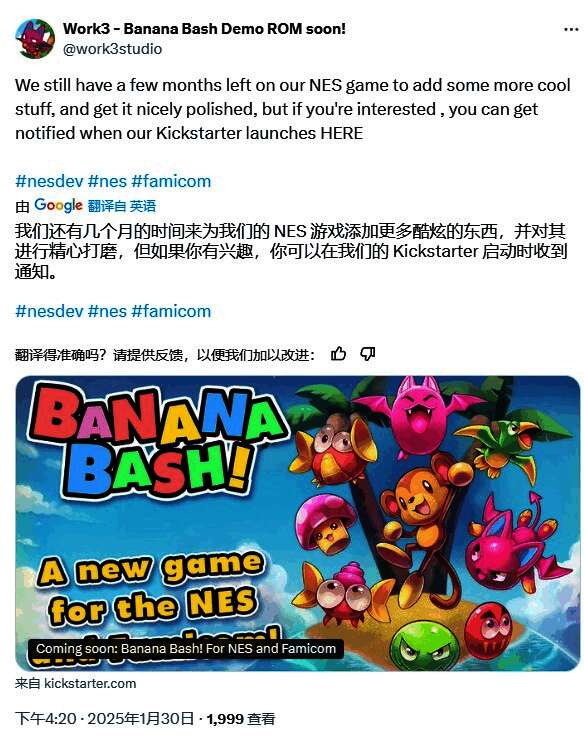
Task: Click the first #nesdev hashtag
Action: pos(49,181)
